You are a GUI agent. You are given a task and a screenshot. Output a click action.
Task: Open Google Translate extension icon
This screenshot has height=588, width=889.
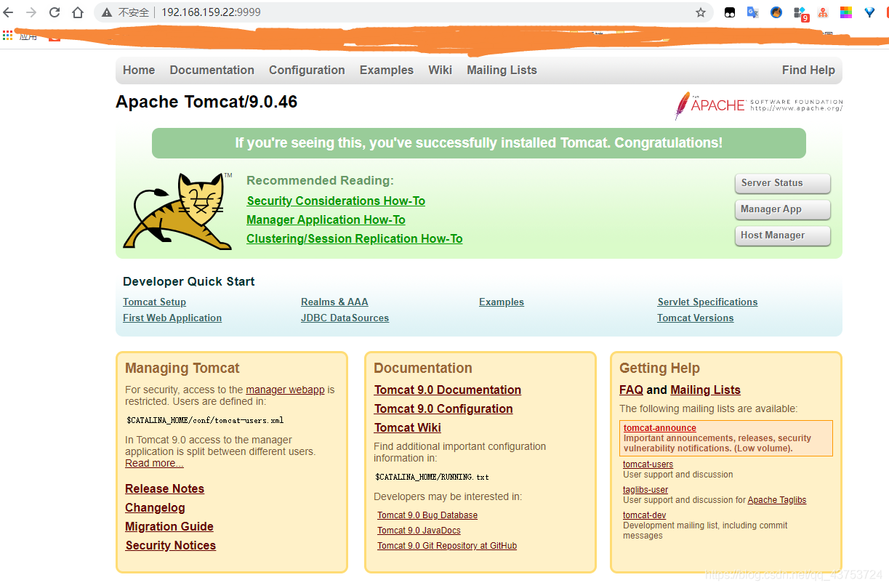click(x=752, y=12)
